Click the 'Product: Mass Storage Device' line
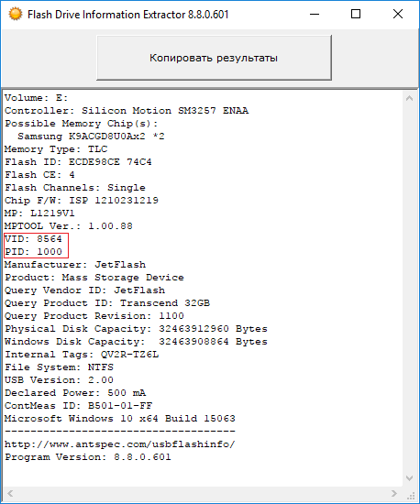The image size is (420, 504). (x=94, y=278)
